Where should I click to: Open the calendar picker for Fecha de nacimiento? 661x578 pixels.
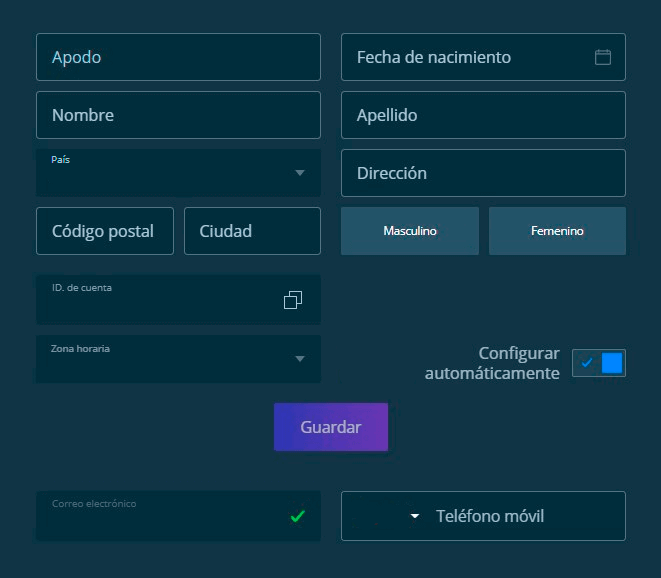tap(603, 57)
